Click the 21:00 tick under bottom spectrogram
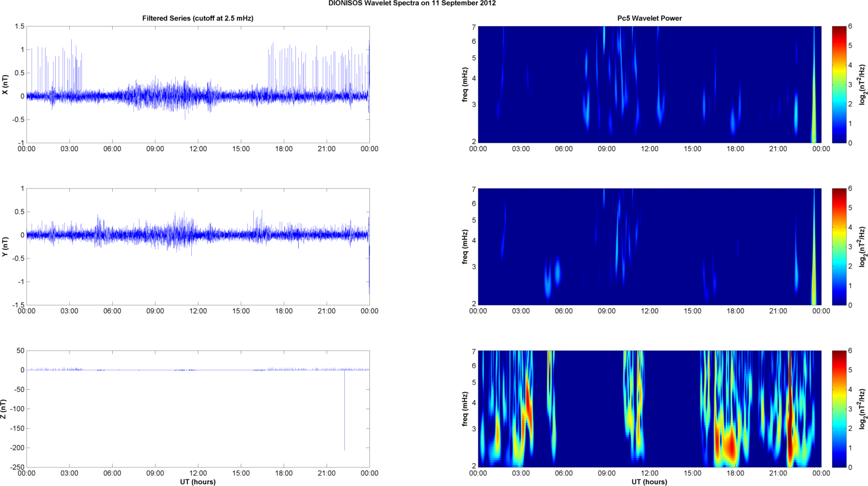The height and width of the screenshot is (486, 868). click(778, 473)
